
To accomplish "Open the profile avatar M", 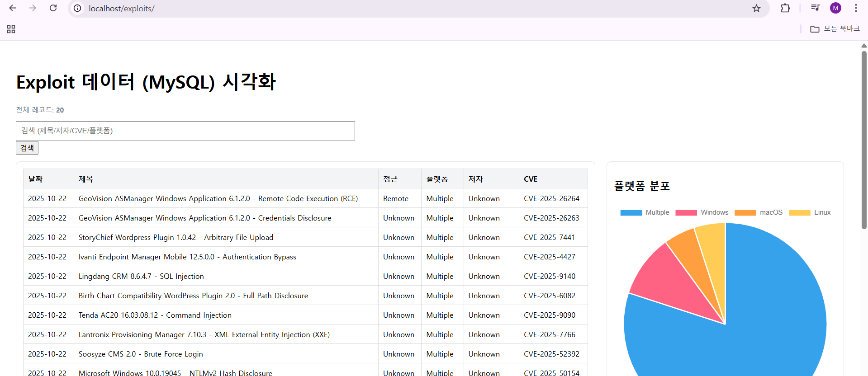I will [x=835, y=8].
